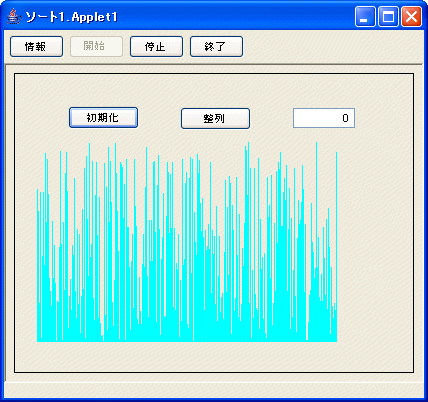Stop the animation with 停止 button
The height and width of the screenshot is (402, 428).
tap(156, 47)
